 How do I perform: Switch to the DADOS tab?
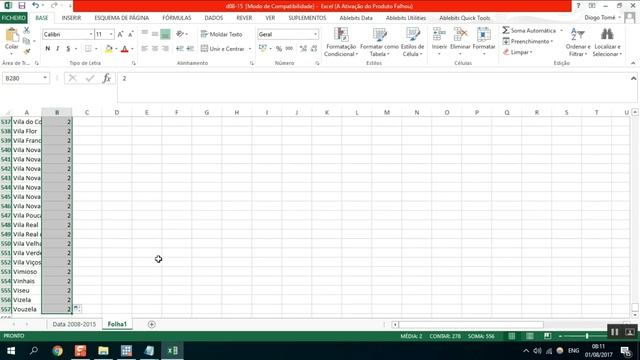(x=213, y=18)
